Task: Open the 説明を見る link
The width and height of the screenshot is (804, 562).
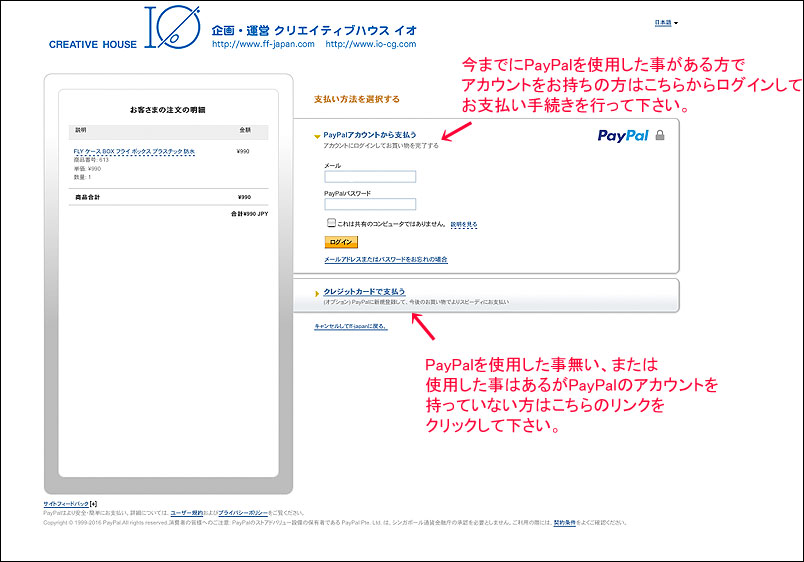Action: pos(464,225)
